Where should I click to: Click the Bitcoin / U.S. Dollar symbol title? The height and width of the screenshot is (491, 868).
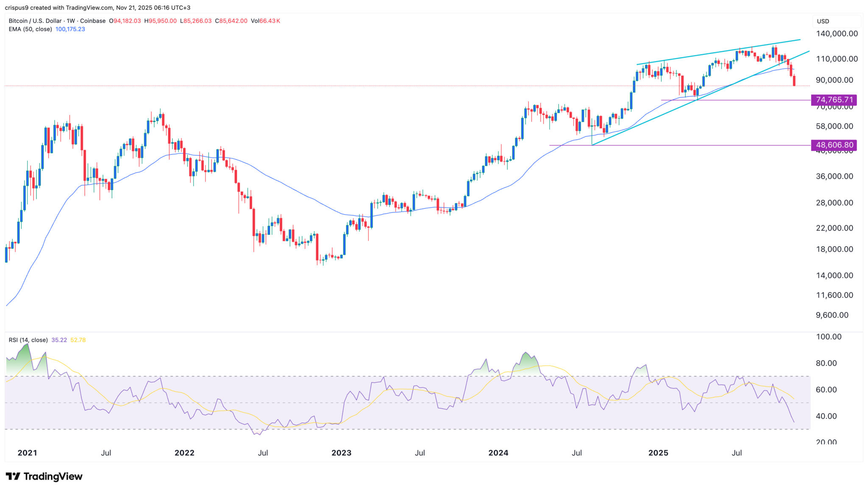click(x=36, y=21)
